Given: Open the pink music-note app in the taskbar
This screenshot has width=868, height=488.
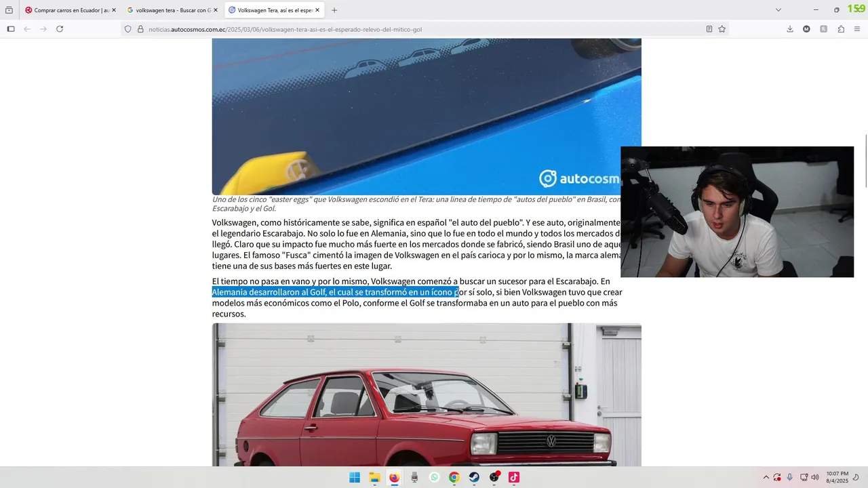Looking at the screenshot, I should coord(514,477).
